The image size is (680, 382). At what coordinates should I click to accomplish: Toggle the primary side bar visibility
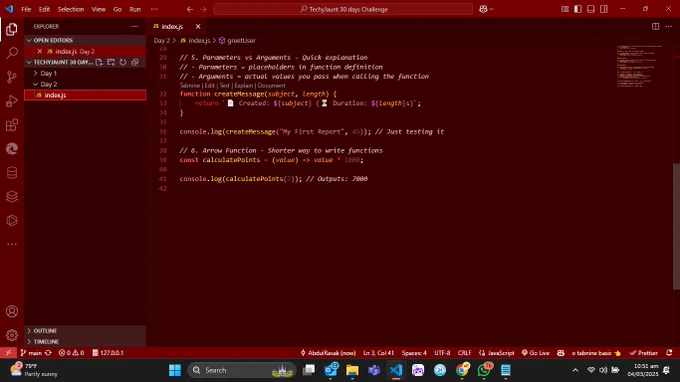tap(578, 9)
